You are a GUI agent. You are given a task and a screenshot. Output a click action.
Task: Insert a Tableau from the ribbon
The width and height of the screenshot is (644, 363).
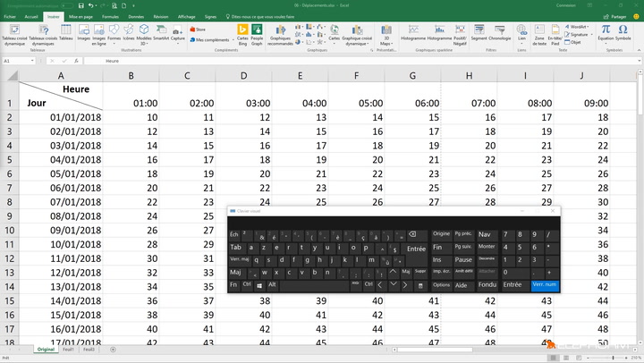coord(65,33)
